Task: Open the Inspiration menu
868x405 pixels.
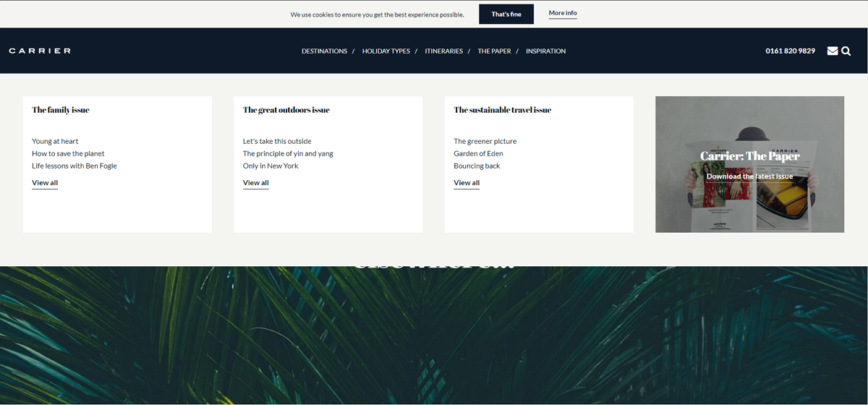Action: point(546,51)
